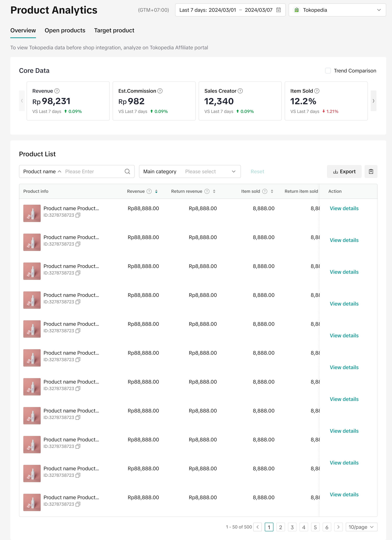
Task: Go to page 3 in pagination
Action: [292, 527]
